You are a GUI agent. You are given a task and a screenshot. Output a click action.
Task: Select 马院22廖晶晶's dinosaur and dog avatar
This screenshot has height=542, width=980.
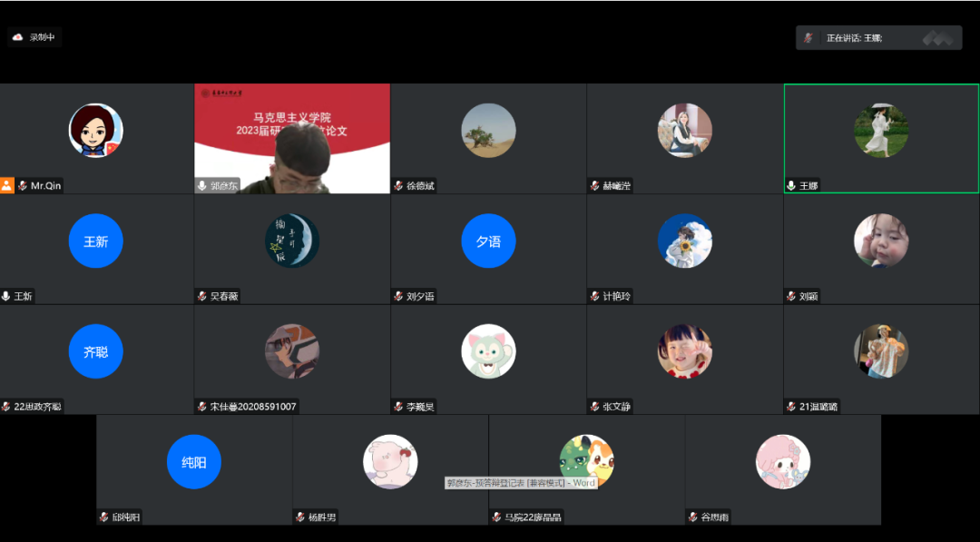click(x=586, y=462)
